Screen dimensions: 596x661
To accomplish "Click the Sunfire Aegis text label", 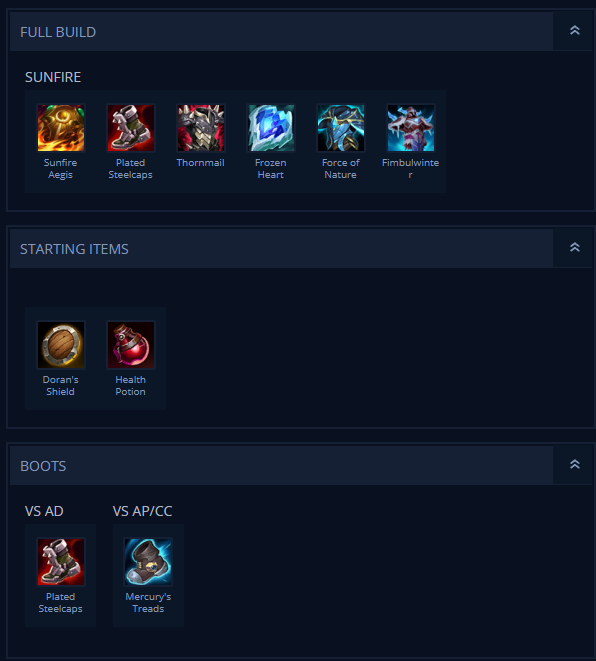I will click(x=60, y=169).
